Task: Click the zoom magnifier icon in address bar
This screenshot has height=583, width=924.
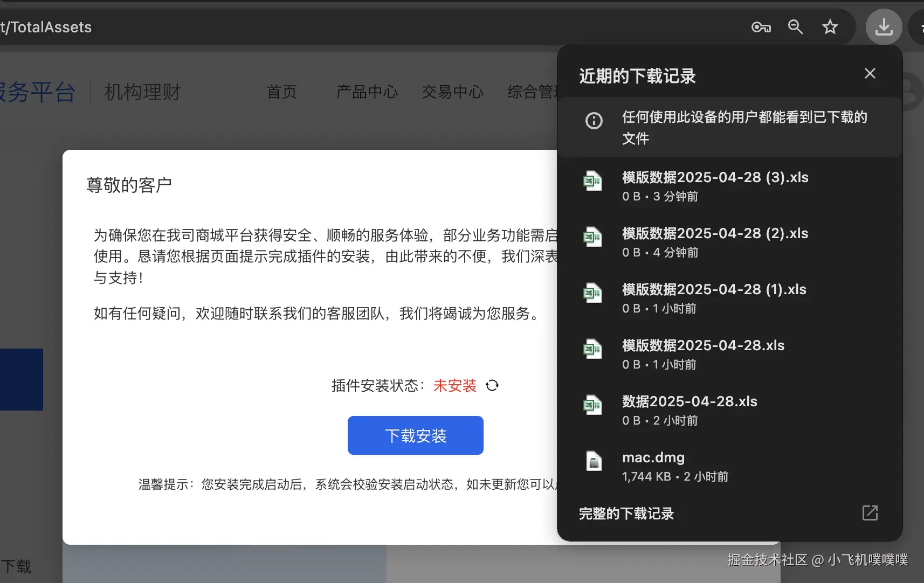Action: (x=795, y=27)
